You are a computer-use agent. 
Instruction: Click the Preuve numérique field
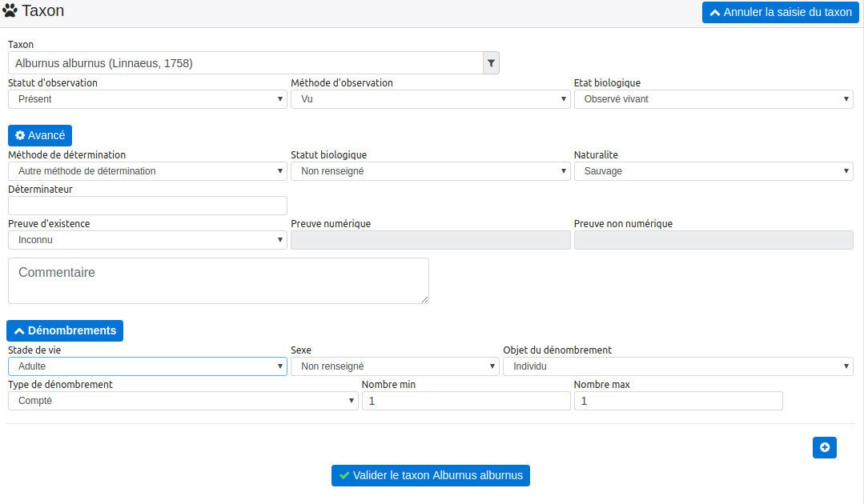pyautogui.click(x=430, y=240)
